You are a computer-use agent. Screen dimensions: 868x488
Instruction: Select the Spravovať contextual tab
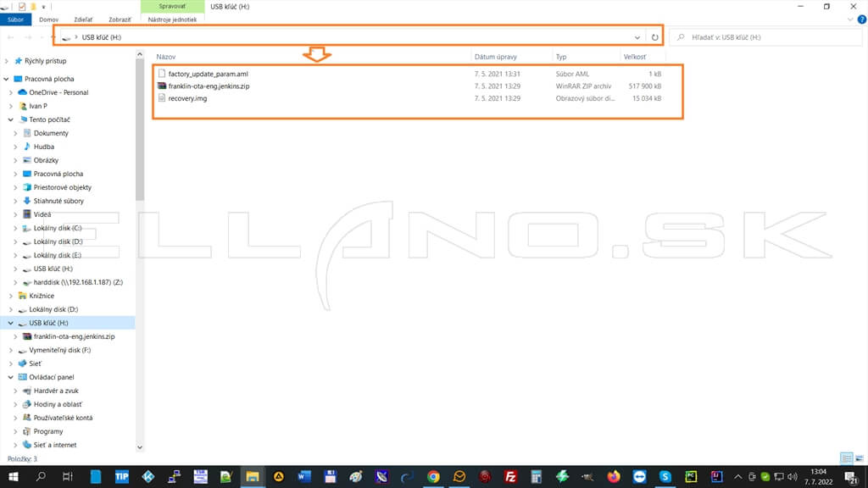172,6
